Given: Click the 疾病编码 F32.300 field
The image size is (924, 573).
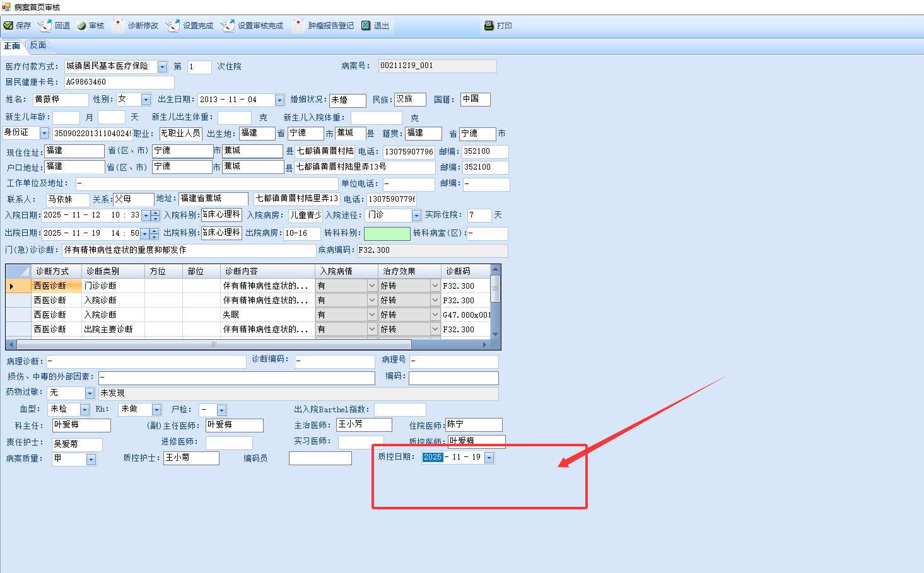Looking at the screenshot, I should pos(432,250).
